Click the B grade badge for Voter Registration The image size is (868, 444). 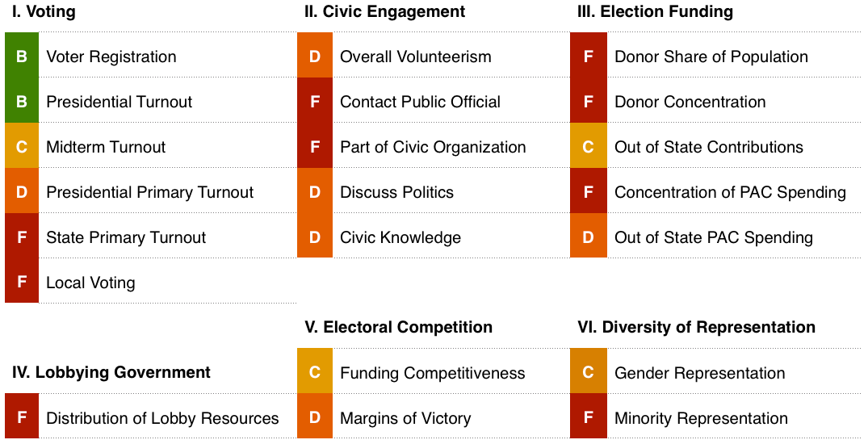22,57
